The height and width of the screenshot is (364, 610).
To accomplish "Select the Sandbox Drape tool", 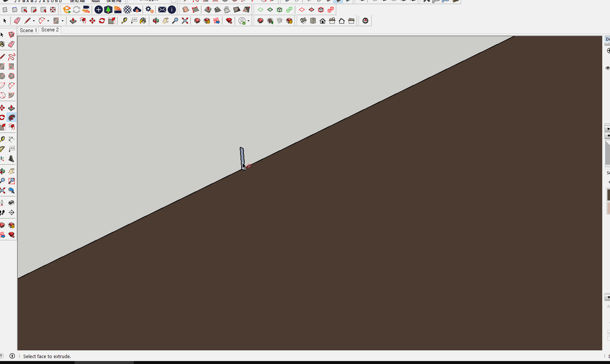I will pos(227,10).
